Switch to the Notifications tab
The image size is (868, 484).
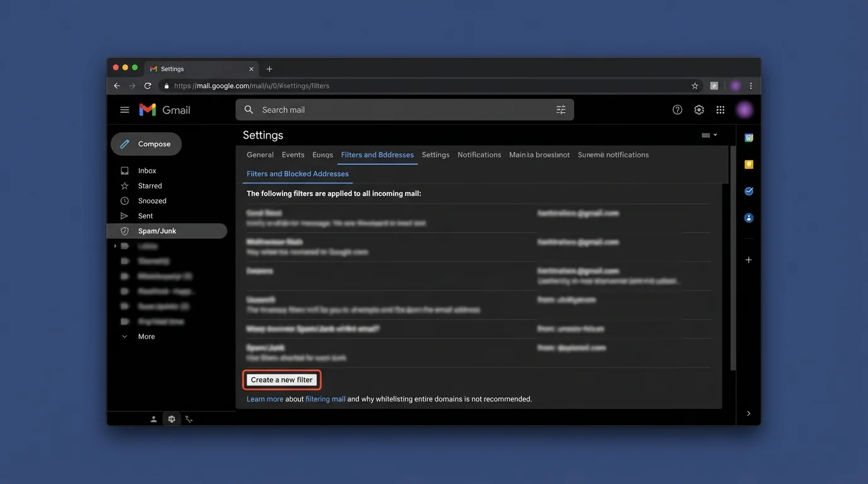(x=479, y=154)
